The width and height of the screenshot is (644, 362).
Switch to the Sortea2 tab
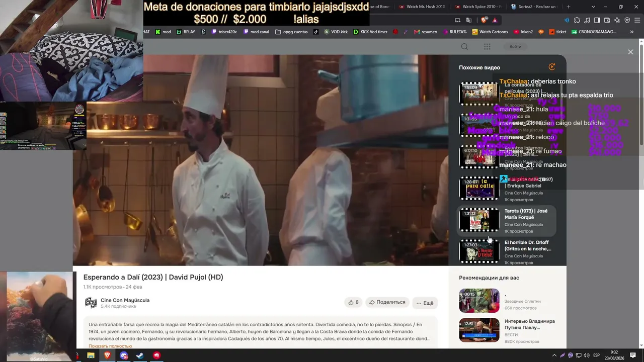point(533,7)
